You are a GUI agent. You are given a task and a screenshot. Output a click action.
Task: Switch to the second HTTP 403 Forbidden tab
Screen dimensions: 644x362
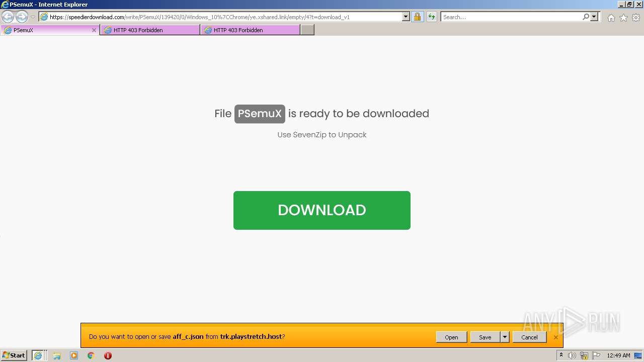[250, 30]
